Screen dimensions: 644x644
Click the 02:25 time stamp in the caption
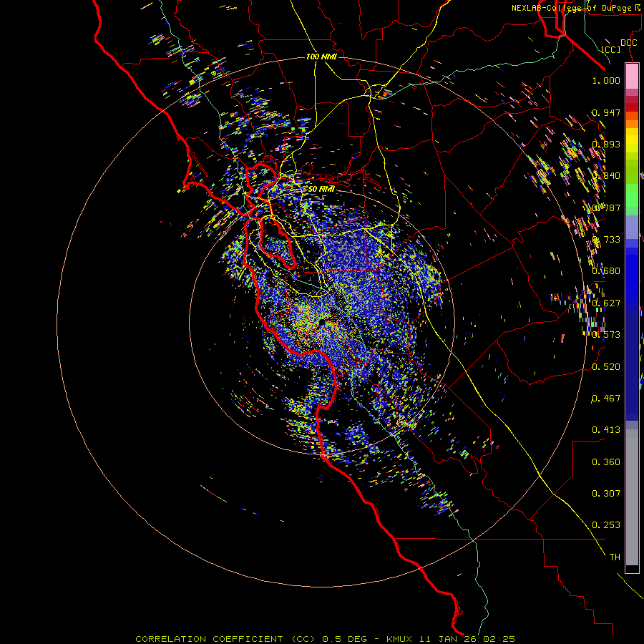[x=499, y=639]
